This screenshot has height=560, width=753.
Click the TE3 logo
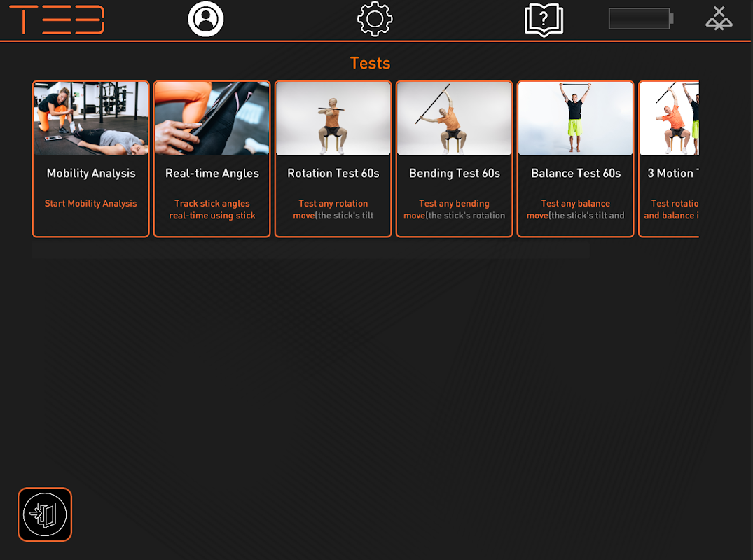(x=57, y=20)
